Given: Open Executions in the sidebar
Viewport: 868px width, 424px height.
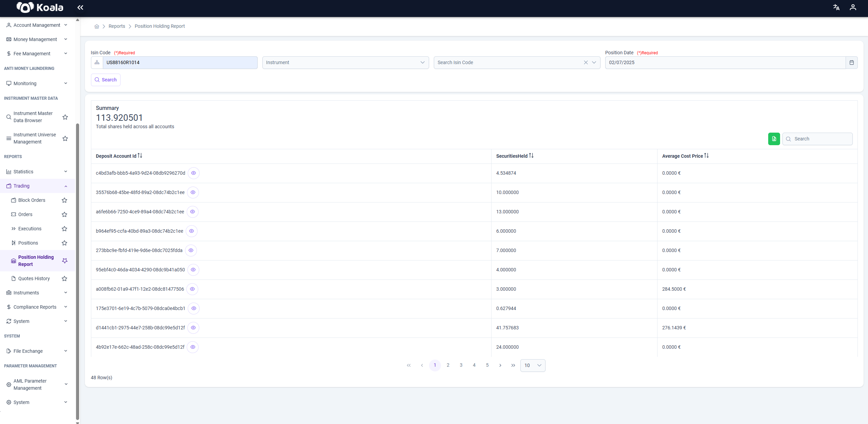Looking at the screenshot, I should pos(30,229).
